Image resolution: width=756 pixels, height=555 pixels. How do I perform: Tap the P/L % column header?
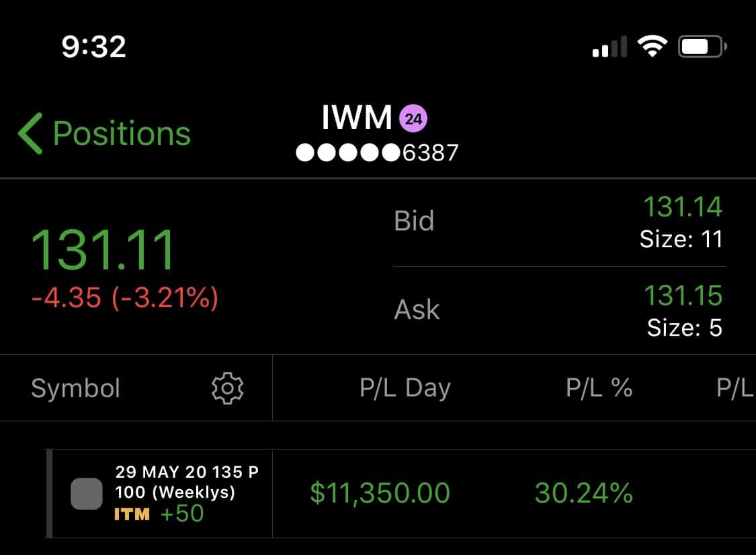[x=599, y=388]
